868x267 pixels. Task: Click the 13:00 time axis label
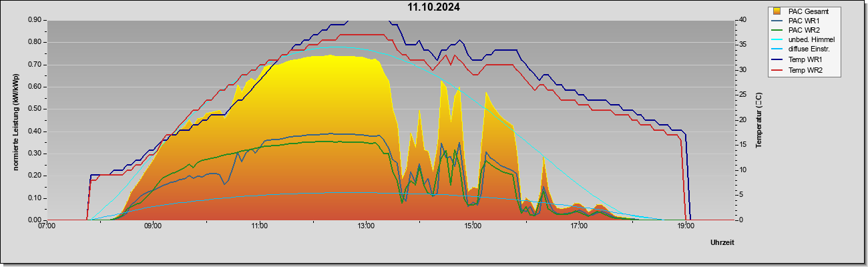(x=366, y=226)
